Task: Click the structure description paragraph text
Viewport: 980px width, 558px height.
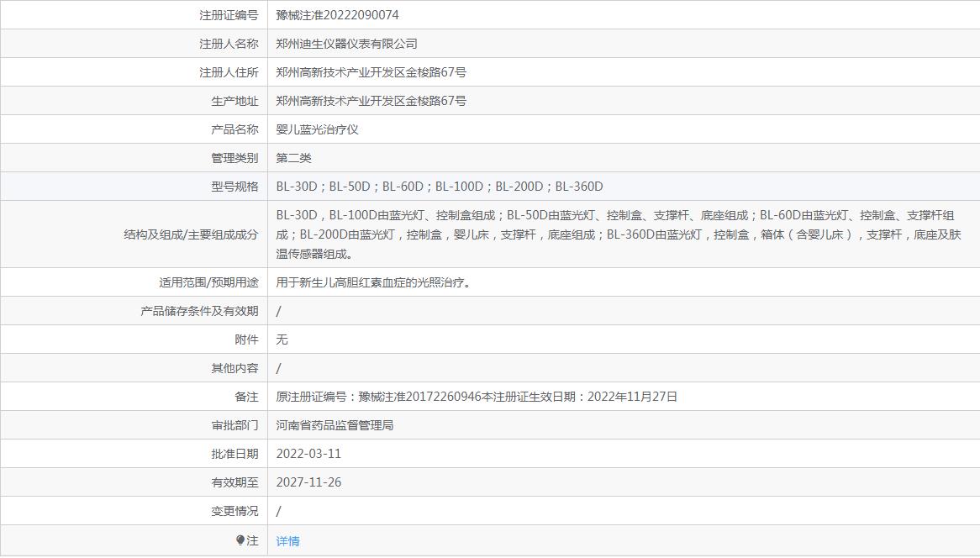Action: 619,234
